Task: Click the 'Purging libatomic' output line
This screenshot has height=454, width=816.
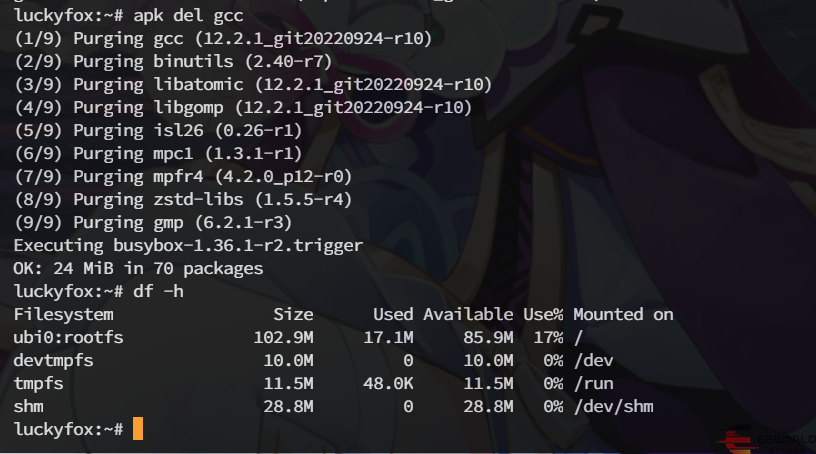Action: click(x=252, y=85)
